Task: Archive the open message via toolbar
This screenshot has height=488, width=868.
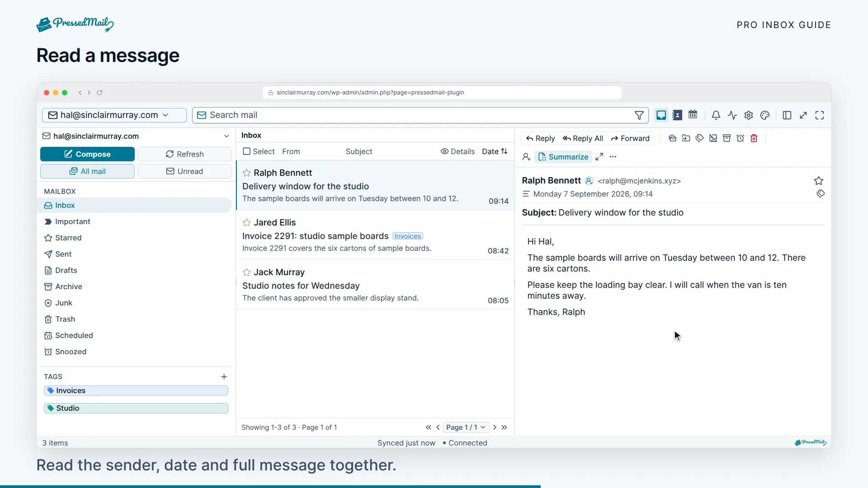Action: click(x=726, y=138)
